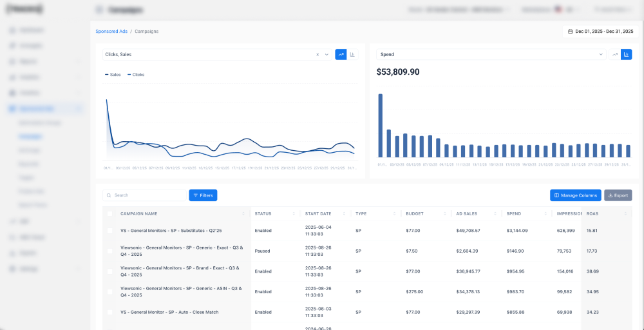Image resolution: width=644 pixels, height=330 pixels.
Task: Check the VS - General Monitors Substitutes row
Action: 109,231
